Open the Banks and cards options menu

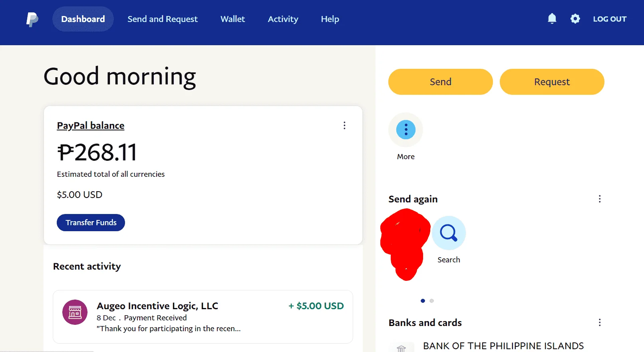(600, 323)
